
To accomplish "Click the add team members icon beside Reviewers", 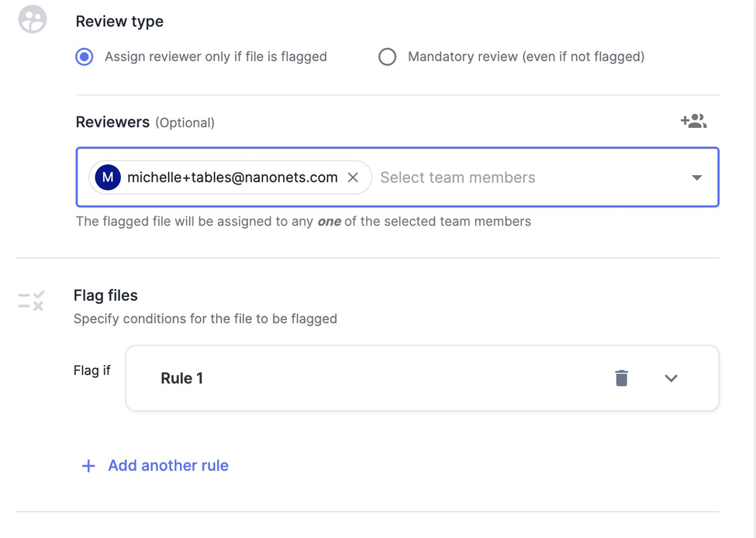I will 693,121.
